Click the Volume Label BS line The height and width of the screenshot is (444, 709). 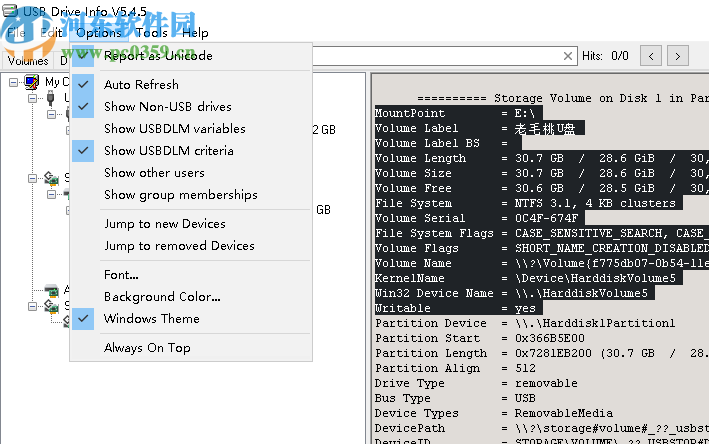[x=448, y=143]
